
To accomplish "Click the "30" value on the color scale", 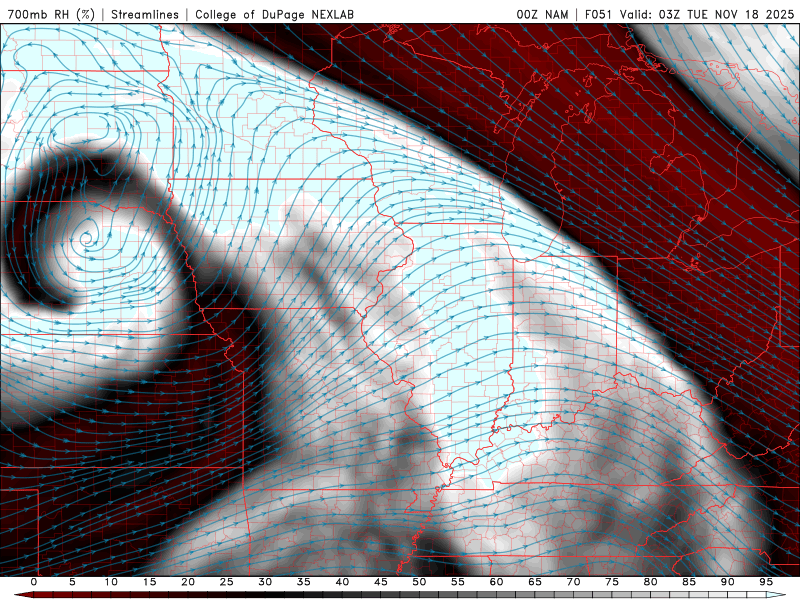I will tap(265, 582).
